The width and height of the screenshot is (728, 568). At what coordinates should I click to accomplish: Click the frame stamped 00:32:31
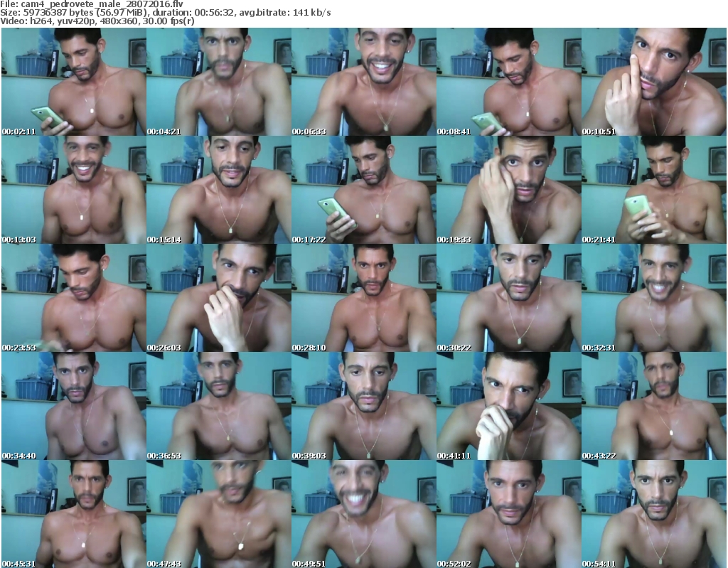tap(654, 298)
